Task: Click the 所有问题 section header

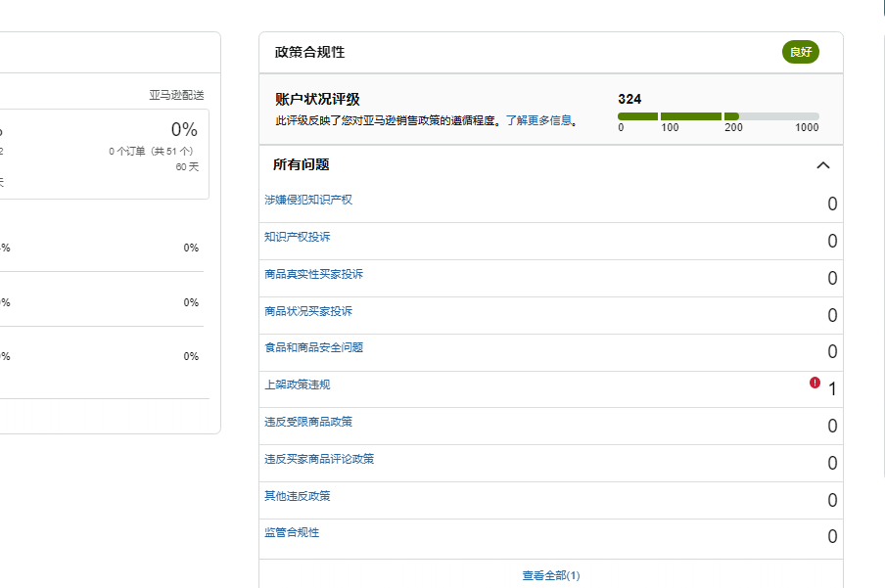Action: pos(301,164)
